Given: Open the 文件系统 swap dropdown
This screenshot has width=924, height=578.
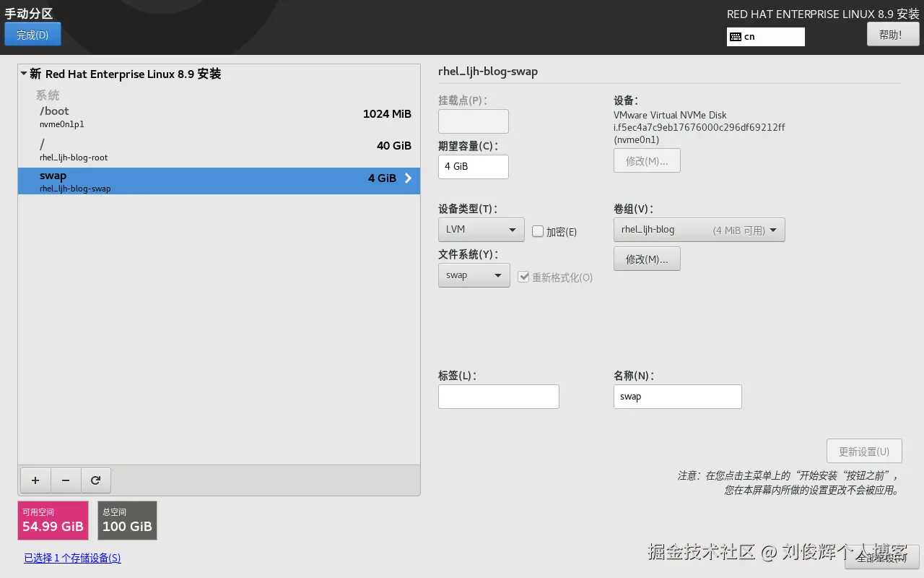Looking at the screenshot, I should coord(474,275).
